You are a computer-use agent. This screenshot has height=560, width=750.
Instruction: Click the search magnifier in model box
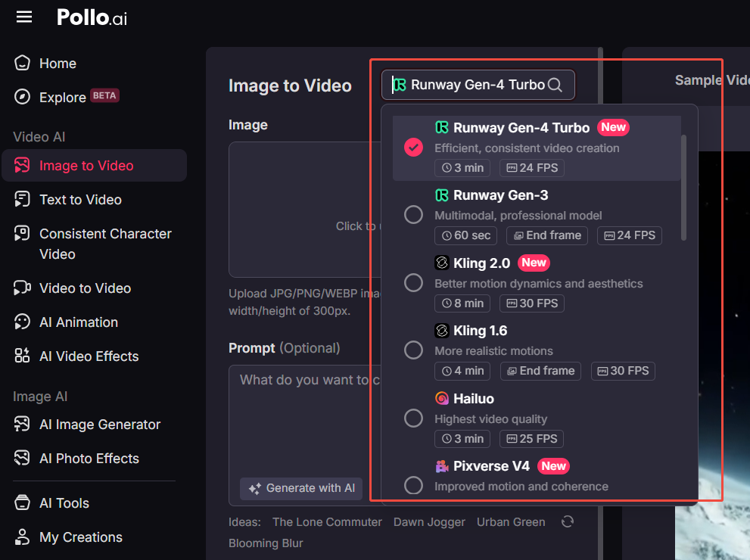coord(555,85)
